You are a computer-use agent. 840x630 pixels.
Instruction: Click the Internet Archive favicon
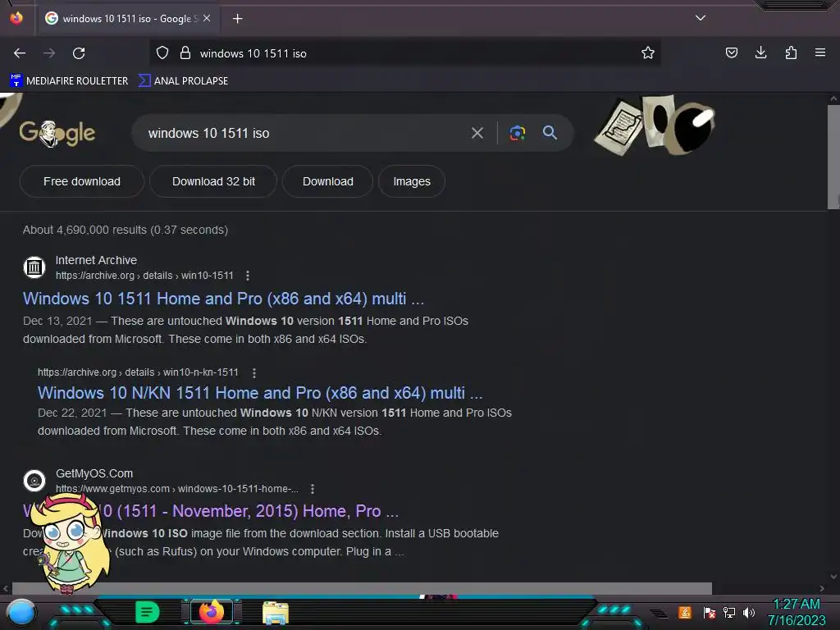[34, 267]
